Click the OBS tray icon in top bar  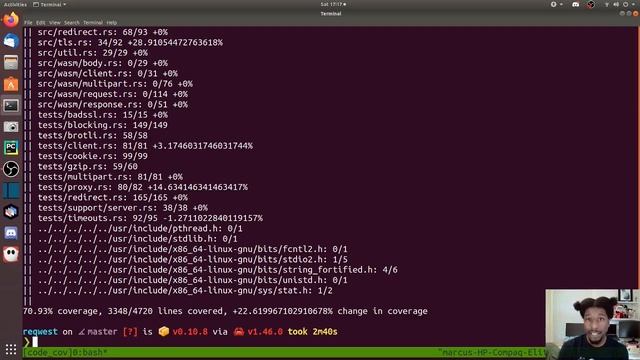point(591,4)
